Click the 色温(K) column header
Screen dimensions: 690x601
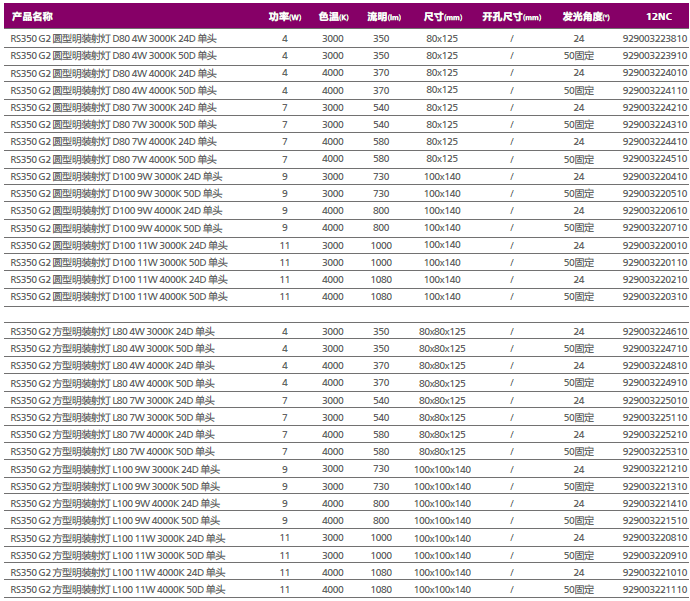(x=333, y=17)
